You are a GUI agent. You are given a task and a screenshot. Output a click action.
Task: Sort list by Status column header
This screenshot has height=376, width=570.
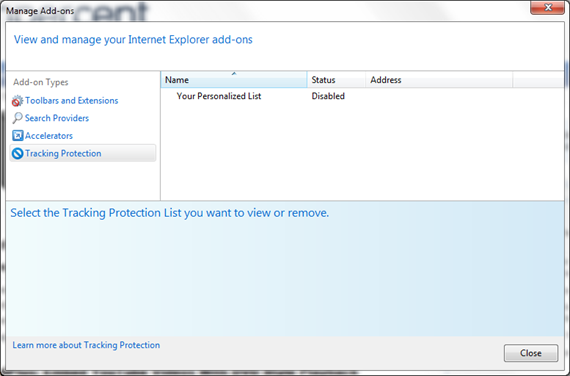tap(336, 80)
